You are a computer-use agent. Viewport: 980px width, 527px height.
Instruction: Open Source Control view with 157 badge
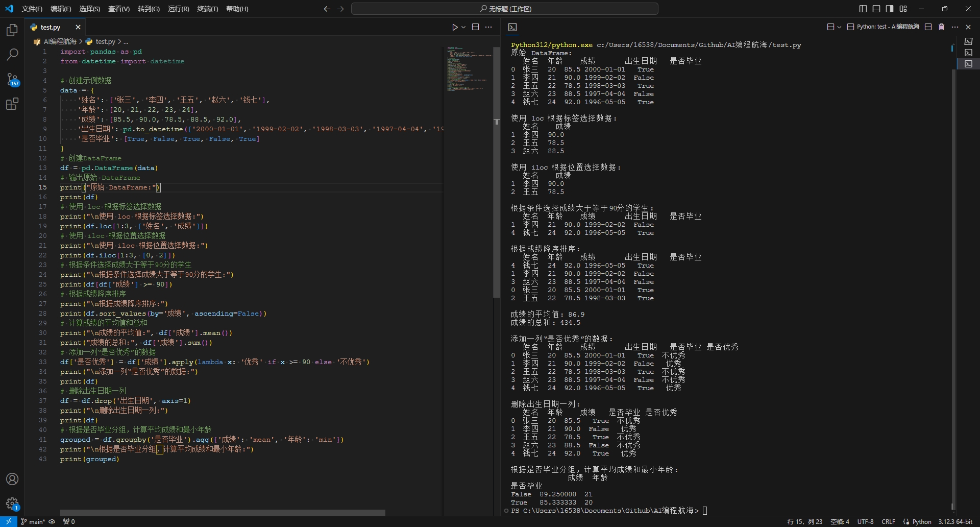point(12,80)
